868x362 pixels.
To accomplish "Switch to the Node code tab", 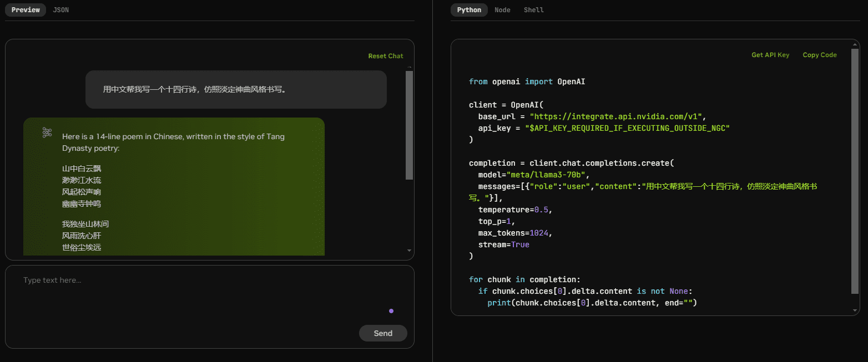I will pos(502,10).
